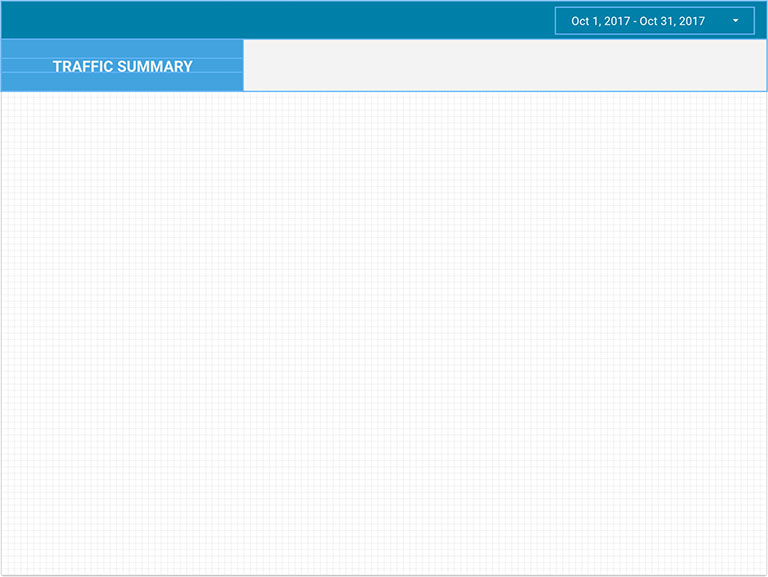Click the empty gray panel beside TRAFFIC SUMMARY

click(504, 65)
